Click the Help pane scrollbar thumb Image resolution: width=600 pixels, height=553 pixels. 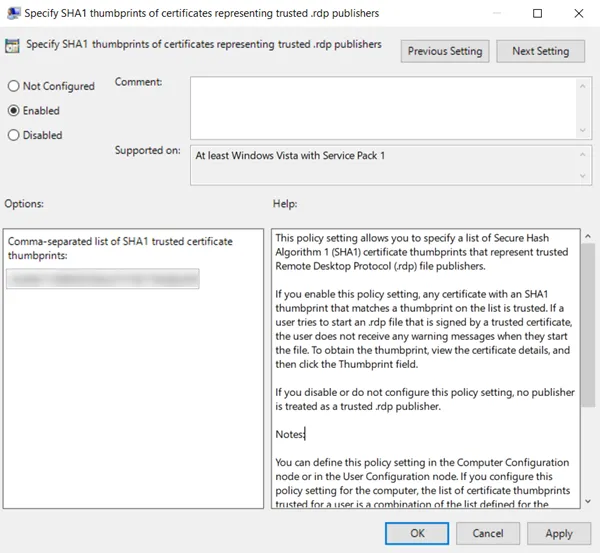tap(588, 325)
